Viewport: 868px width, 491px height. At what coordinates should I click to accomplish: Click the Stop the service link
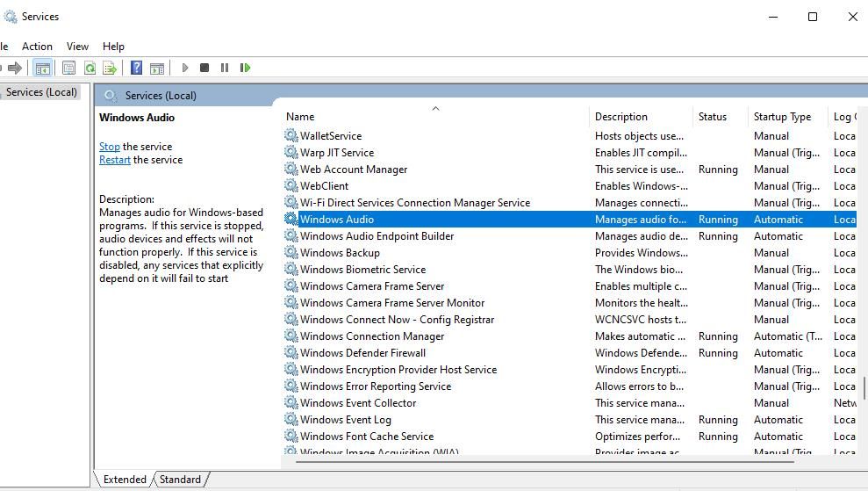tap(110, 147)
